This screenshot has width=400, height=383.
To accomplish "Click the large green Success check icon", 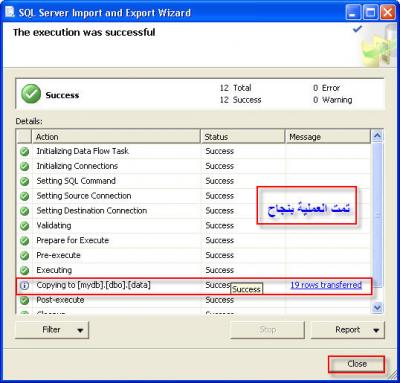I will coord(31,94).
